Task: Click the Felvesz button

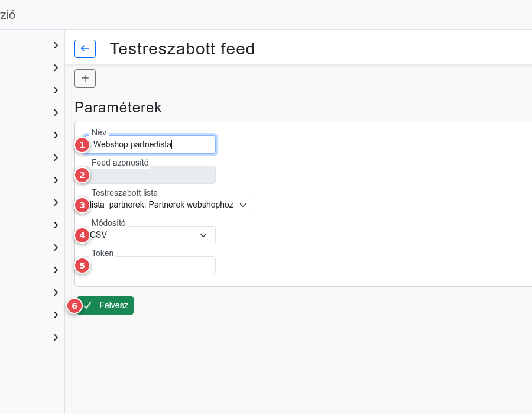Action: tap(105, 305)
